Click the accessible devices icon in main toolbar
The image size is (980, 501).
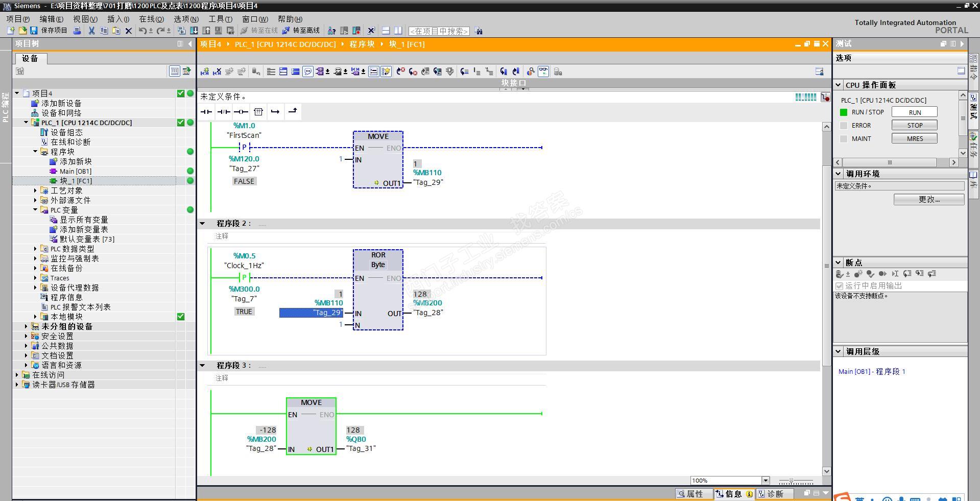point(332,31)
